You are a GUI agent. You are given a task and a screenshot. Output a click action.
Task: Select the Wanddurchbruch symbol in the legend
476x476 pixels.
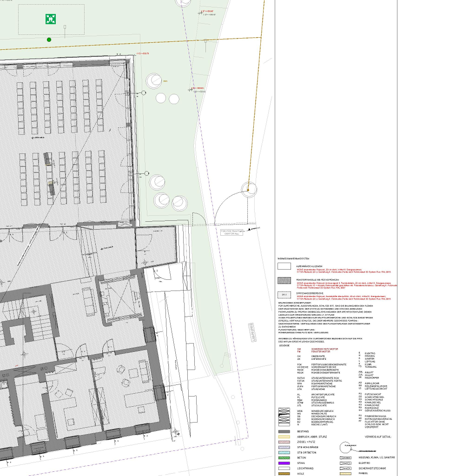pos(284,411)
